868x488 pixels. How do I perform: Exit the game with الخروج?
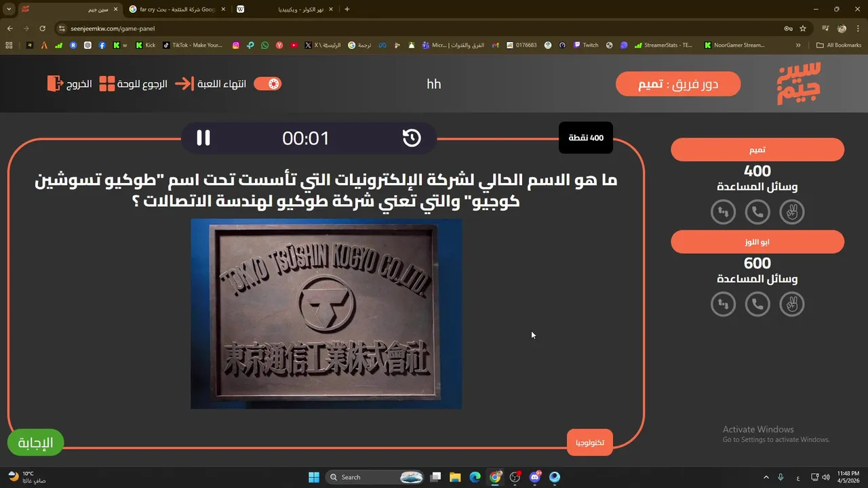pos(69,84)
